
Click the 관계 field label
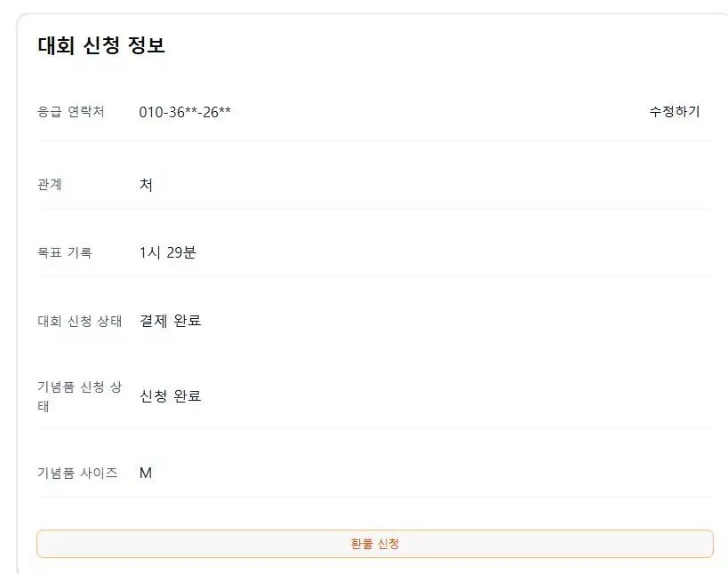[x=50, y=185]
